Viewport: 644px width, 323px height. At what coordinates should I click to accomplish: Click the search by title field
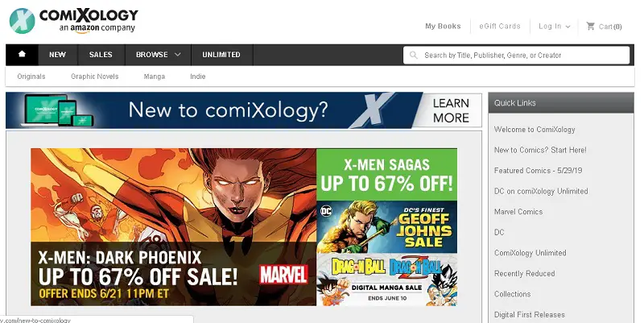point(516,55)
